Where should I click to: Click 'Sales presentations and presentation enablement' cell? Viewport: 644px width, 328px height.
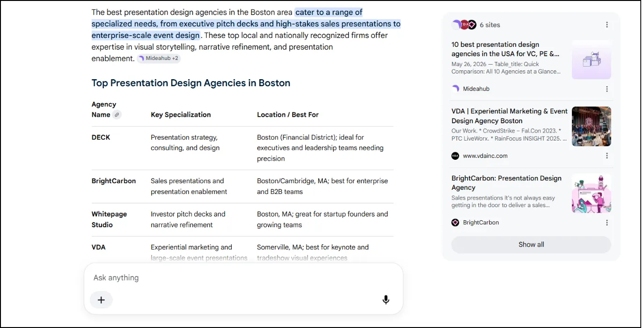[189, 186]
